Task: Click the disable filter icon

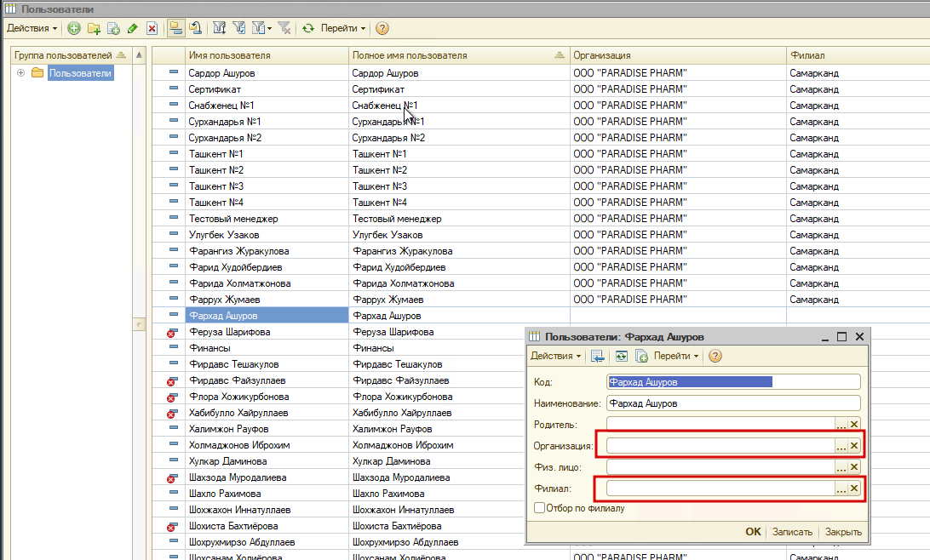Action: [x=284, y=28]
